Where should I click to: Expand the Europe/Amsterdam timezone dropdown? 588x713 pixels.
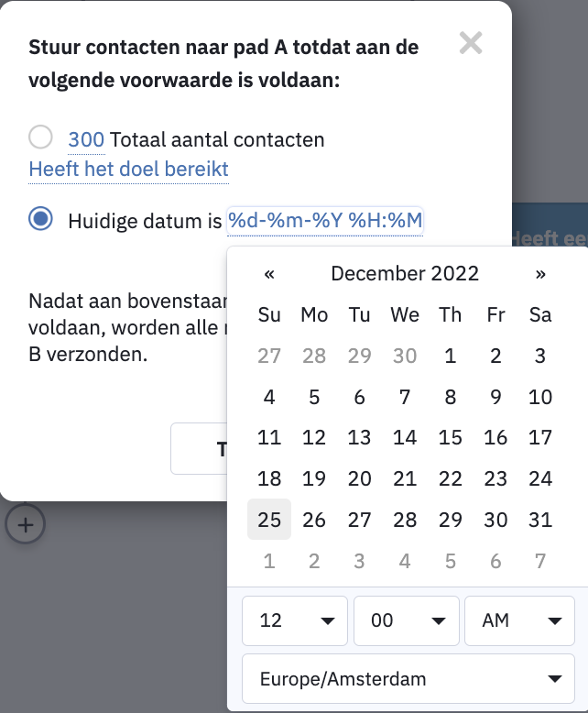pos(408,679)
